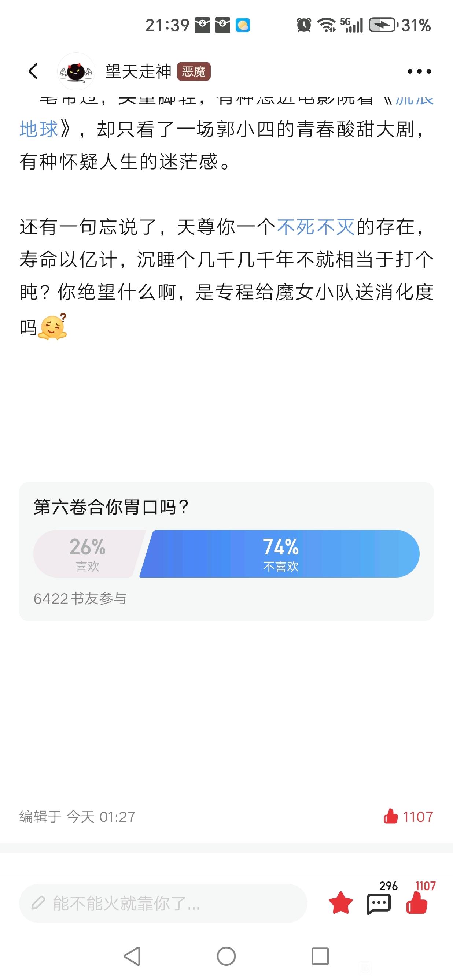Tap the back arrow icon

33,71
